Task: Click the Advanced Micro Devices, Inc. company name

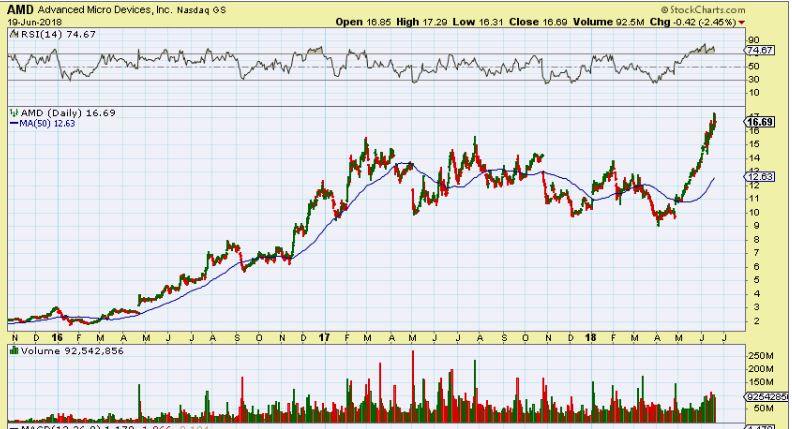Action: (x=105, y=10)
